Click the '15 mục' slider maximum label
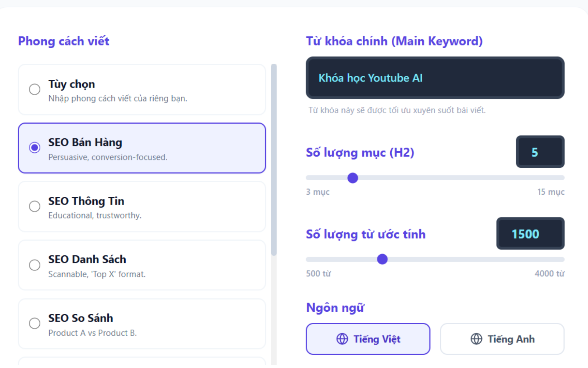588x368 pixels. pyautogui.click(x=551, y=192)
